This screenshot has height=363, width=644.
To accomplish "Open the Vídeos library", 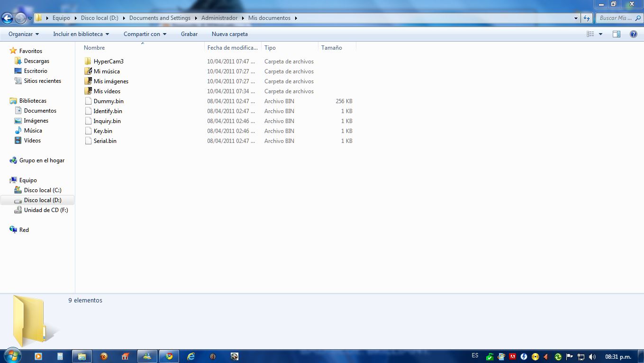I will pyautogui.click(x=32, y=141).
